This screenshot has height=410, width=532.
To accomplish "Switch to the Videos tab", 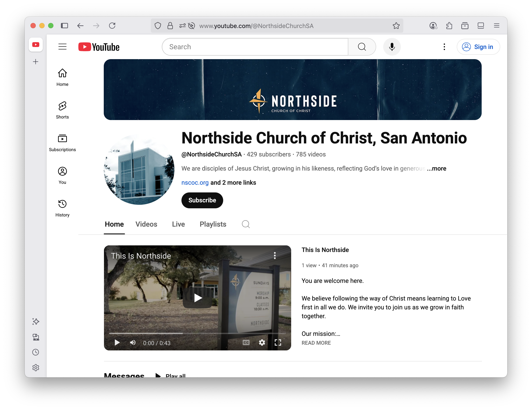I will [146, 224].
